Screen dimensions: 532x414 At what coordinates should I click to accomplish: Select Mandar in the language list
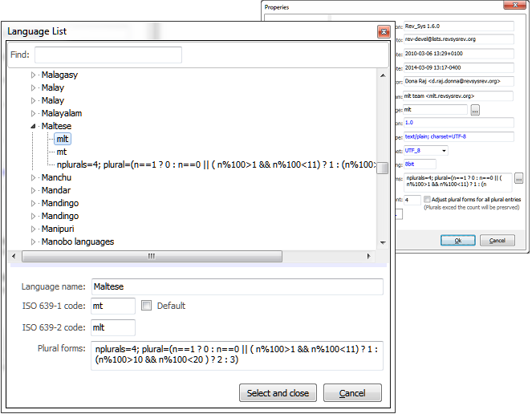56,191
